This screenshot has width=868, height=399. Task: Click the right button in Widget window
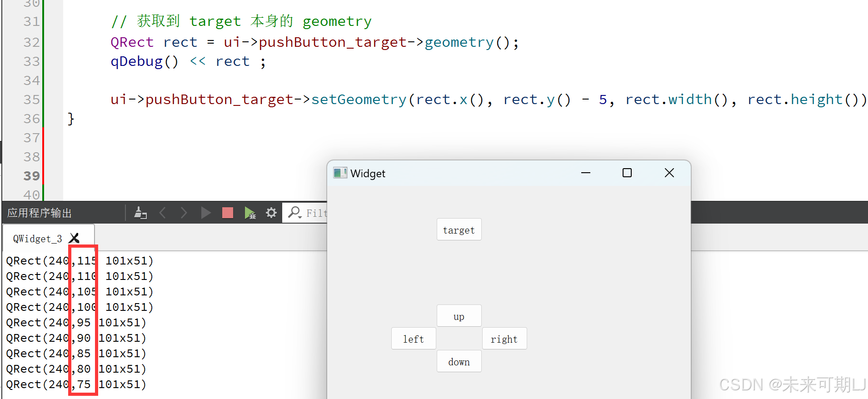point(504,339)
